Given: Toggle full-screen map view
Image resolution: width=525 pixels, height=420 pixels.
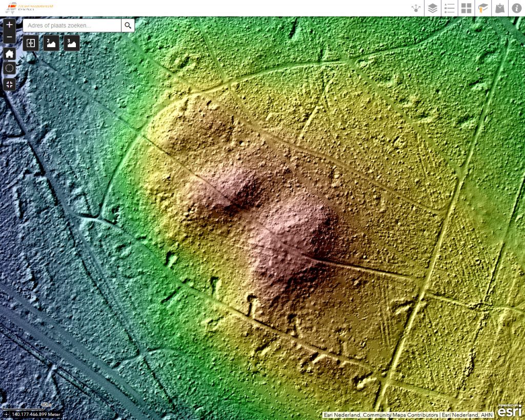Looking at the screenshot, I should pyautogui.click(x=10, y=85).
